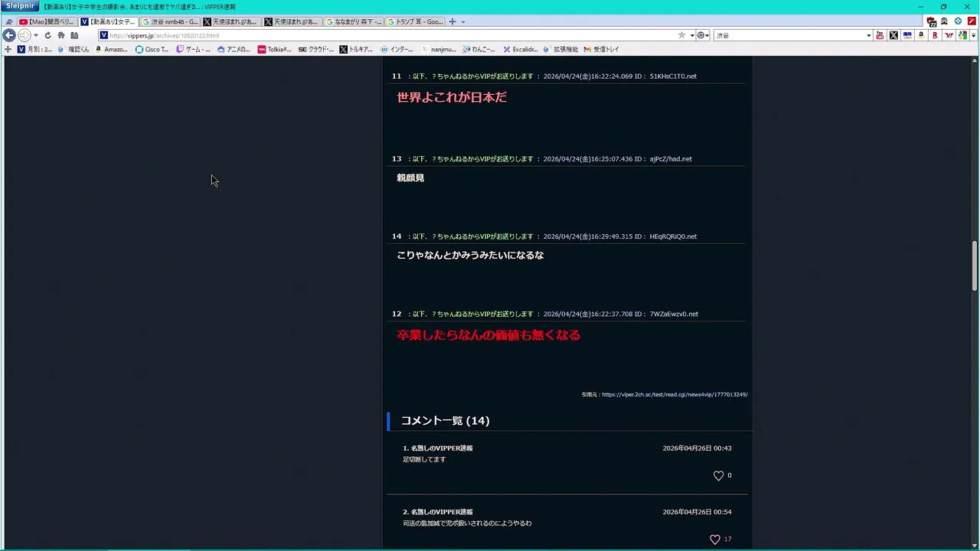Viewport: 980px width, 551px height.
Task: Open the search engines overflow menu arrow
Action: tap(972, 36)
